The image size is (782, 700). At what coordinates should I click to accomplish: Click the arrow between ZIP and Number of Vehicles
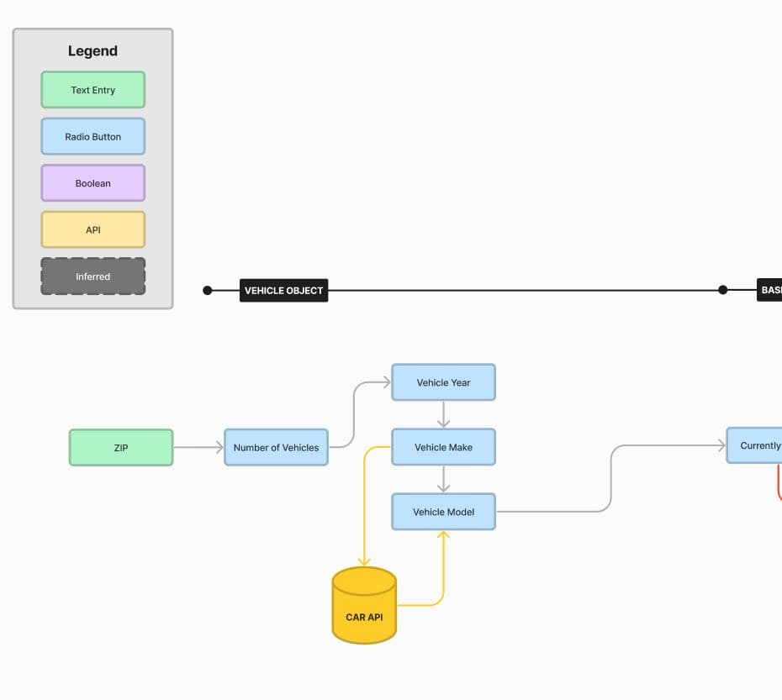tap(198, 448)
